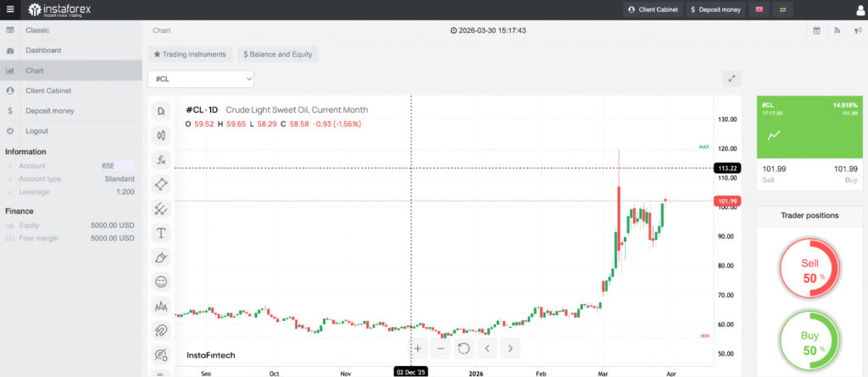Open the fx indicators icon
Screen dimensions: 868x377
pyautogui.click(x=161, y=160)
